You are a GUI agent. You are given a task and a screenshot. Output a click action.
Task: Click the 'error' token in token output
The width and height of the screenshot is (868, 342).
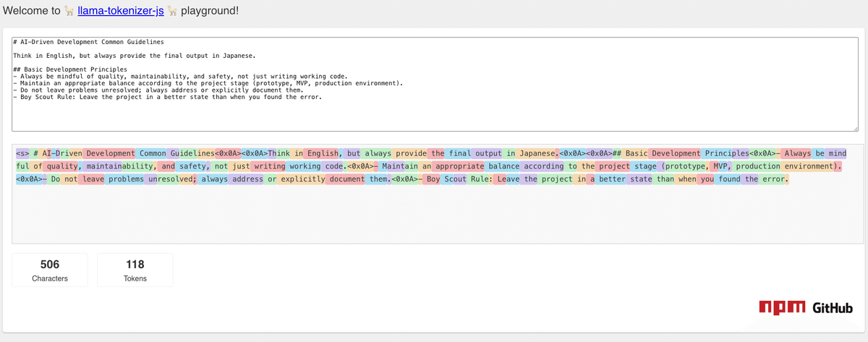pyautogui.click(x=771, y=179)
